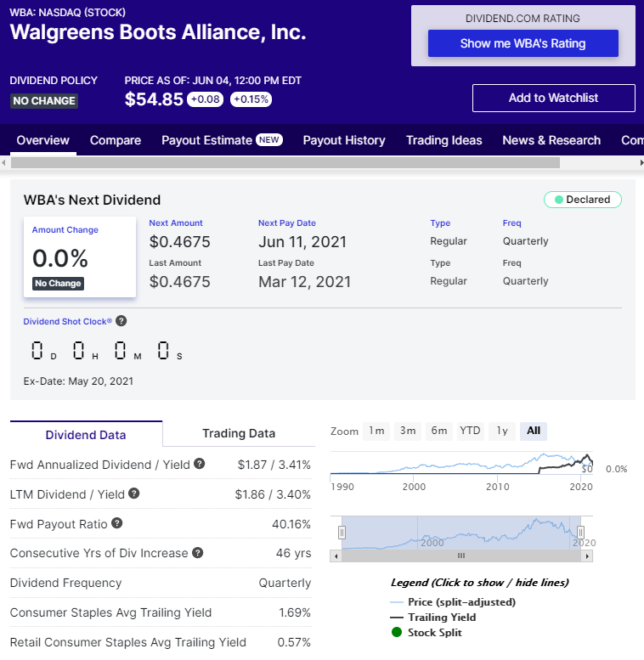Click the 46 yrs value

tap(293, 553)
